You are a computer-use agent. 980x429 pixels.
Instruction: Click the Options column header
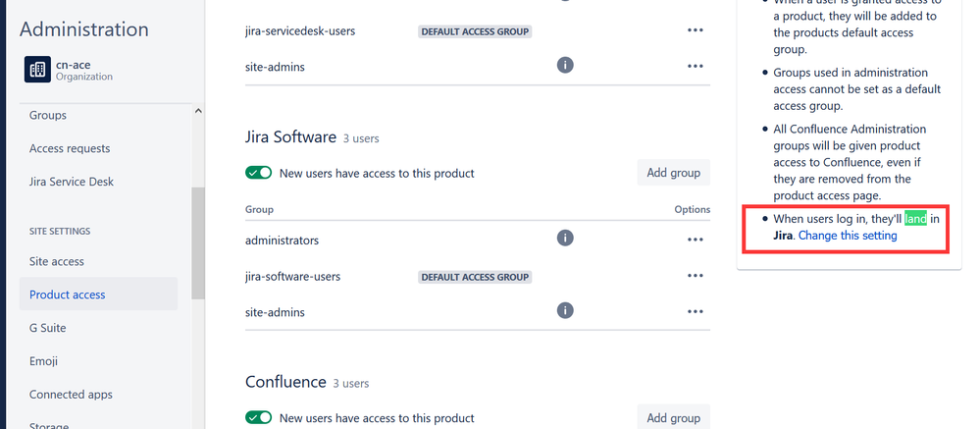(693, 209)
